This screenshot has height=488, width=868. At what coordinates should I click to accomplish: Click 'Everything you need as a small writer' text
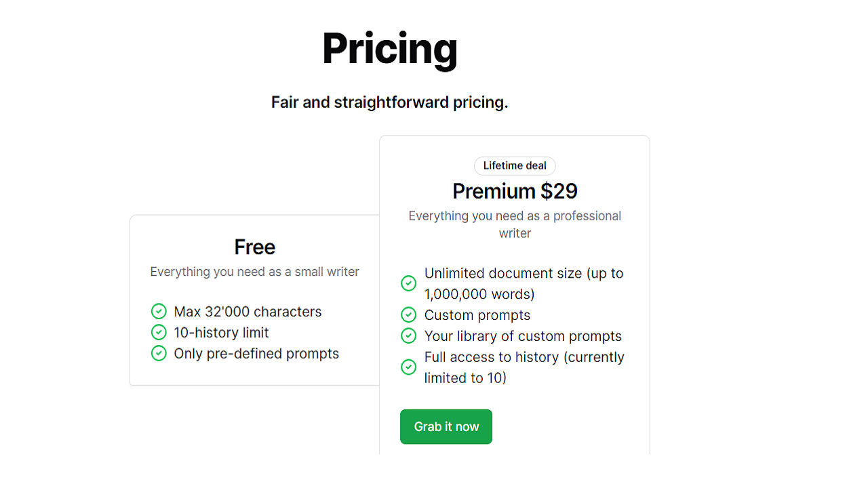point(255,272)
